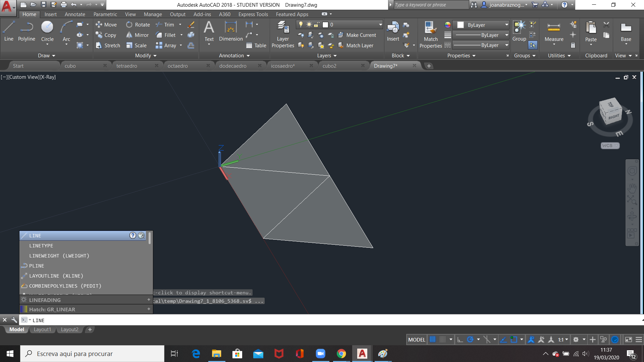Click the Rotate tool
Screen dimensions: 644x362
[x=138, y=25]
